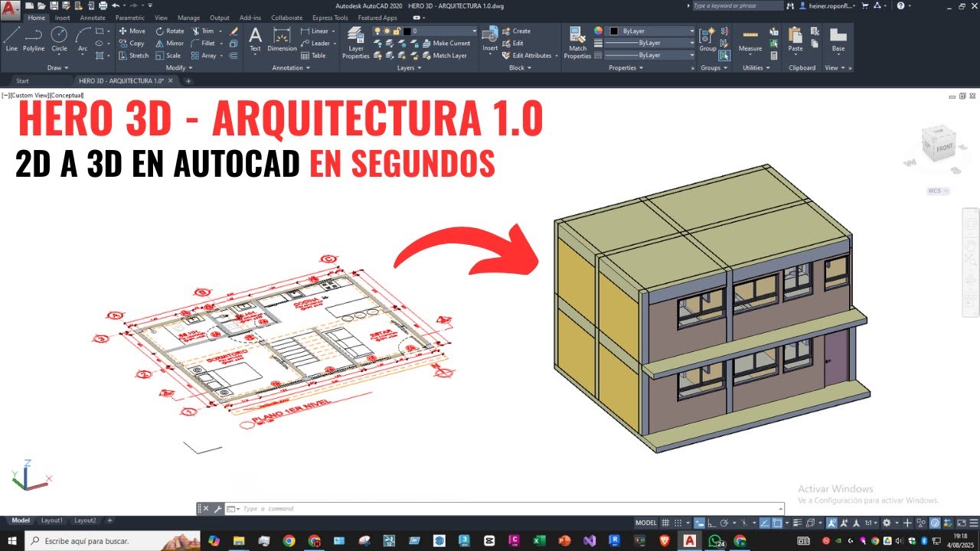The image size is (980, 551).
Task: Open the Insert block tool
Action: pos(490,40)
